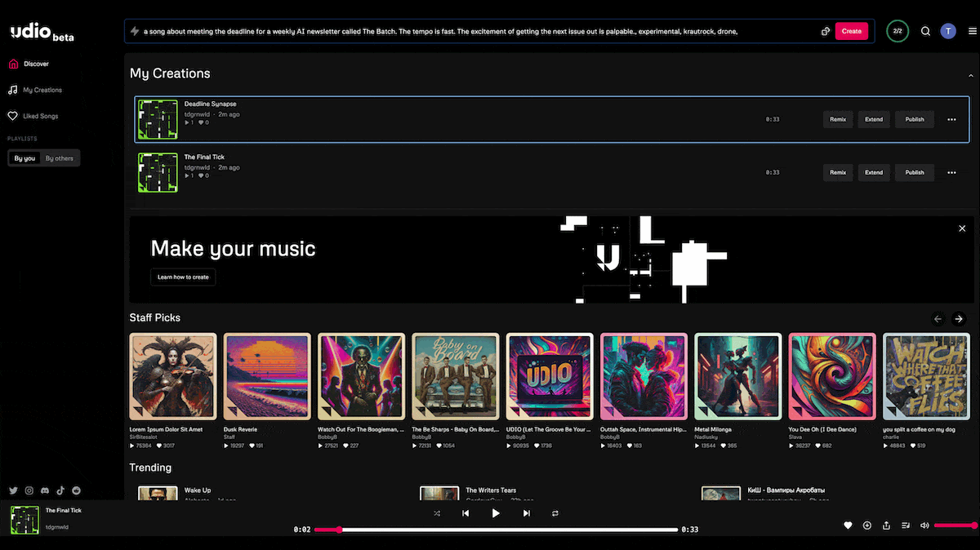980x550 pixels.
Task: Open Liked Songs in sidebar
Action: pos(39,117)
